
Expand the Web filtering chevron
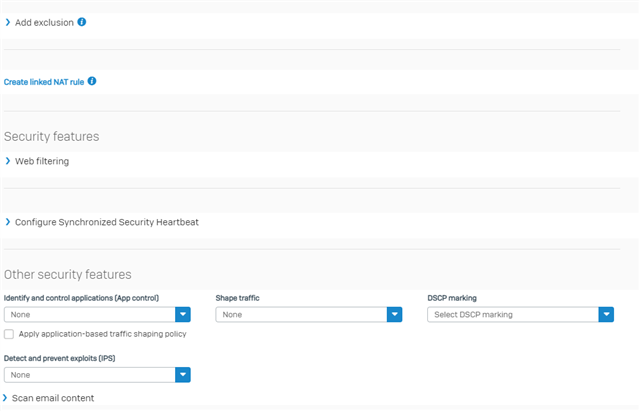point(8,161)
